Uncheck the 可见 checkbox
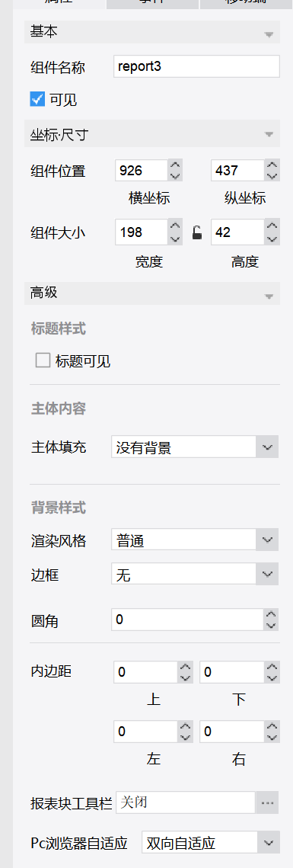293x868 pixels. click(x=37, y=99)
